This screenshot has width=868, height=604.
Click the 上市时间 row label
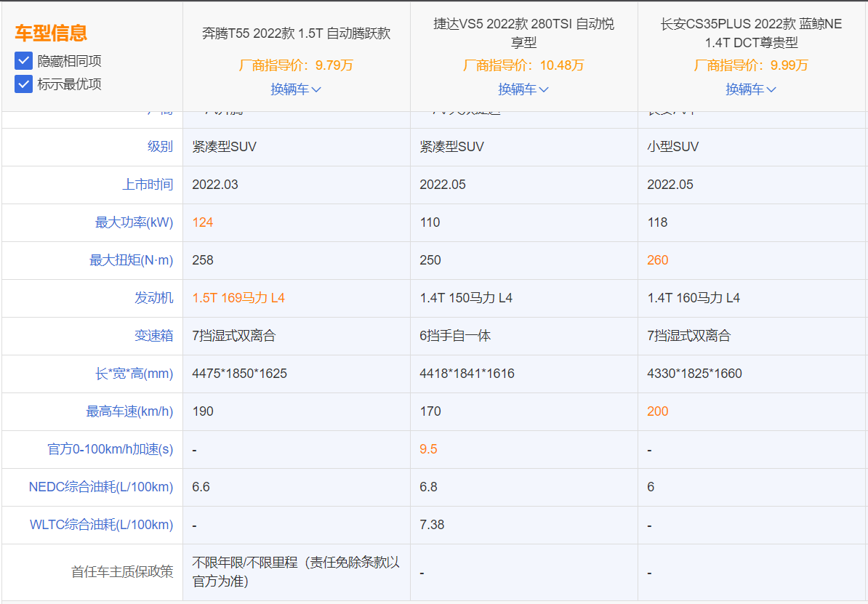[x=148, y=185]
